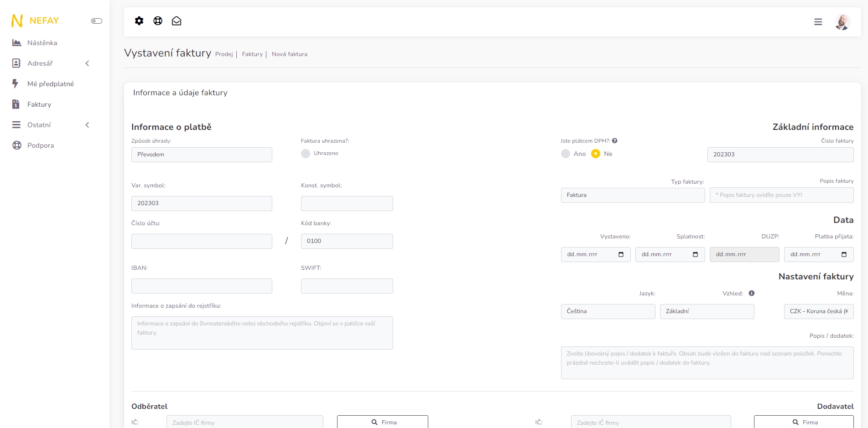Open the envelope messages icon
Image resolution: width=868 pixels, height=428 pixels.
point(177,21)
